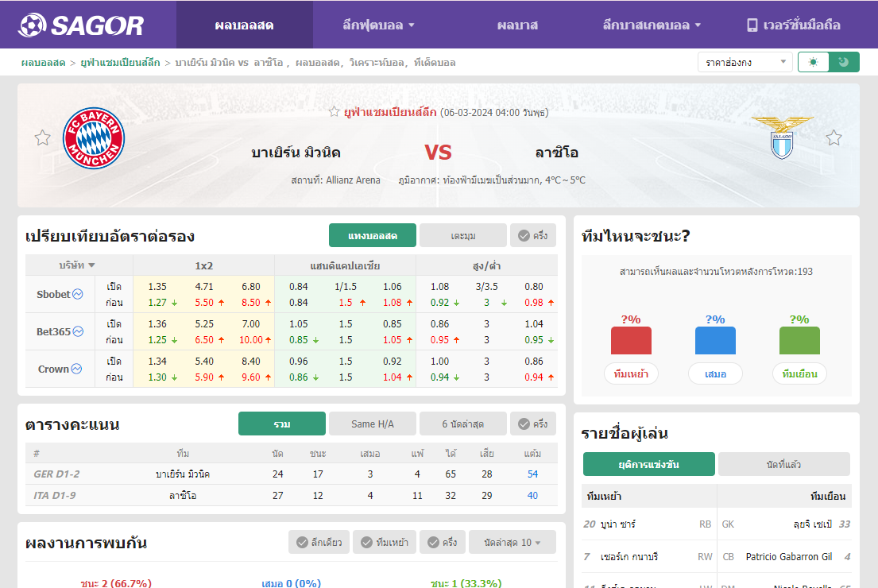The width and height of the screenshot is (878, 588).
Task: Click Sbobet previous home odds 1.27
Action: click(157, 303)
